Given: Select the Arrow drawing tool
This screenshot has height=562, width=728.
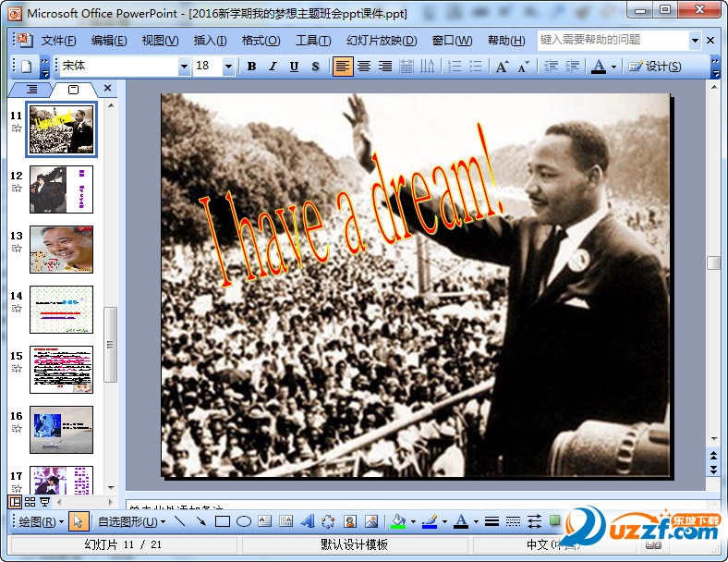Looking at the screenshot, I should click(x=201, y=521).
